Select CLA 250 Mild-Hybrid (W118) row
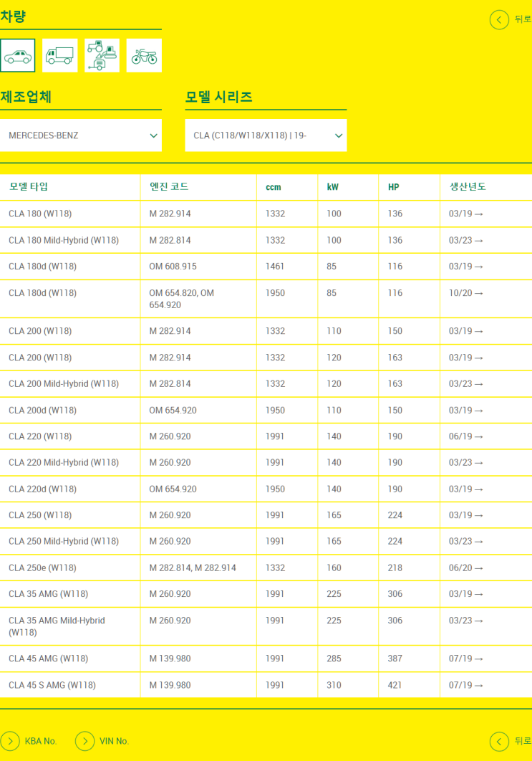 (x=266, y=541)
